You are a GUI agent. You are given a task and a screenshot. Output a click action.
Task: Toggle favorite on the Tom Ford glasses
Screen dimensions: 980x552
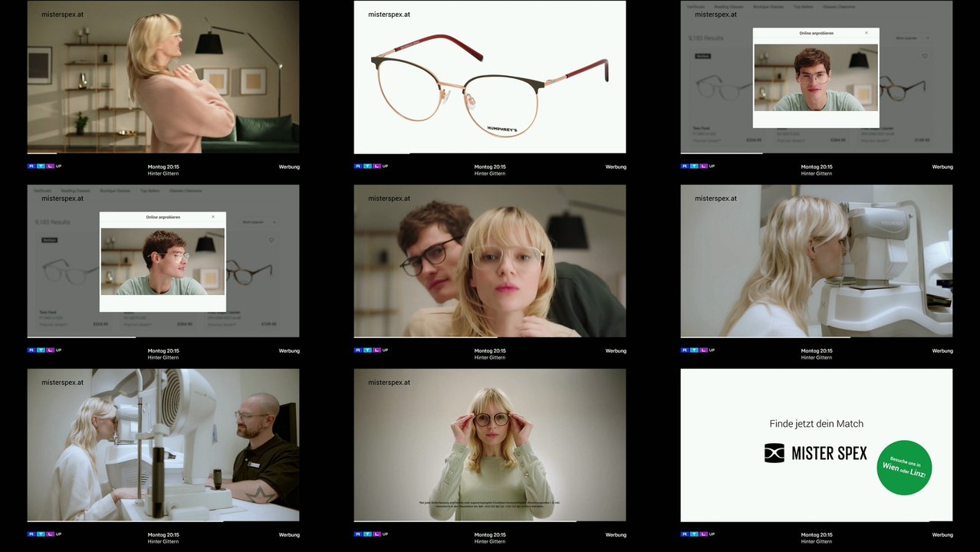tap(754, 56)
